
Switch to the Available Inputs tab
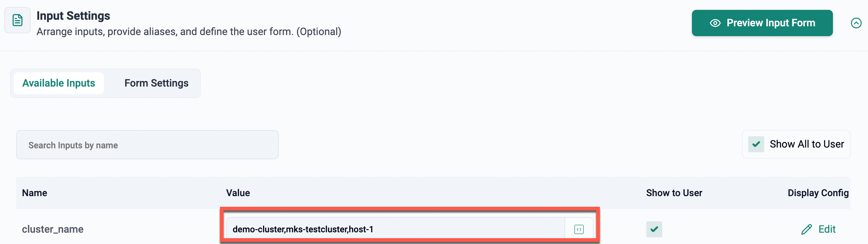(59, 83)
